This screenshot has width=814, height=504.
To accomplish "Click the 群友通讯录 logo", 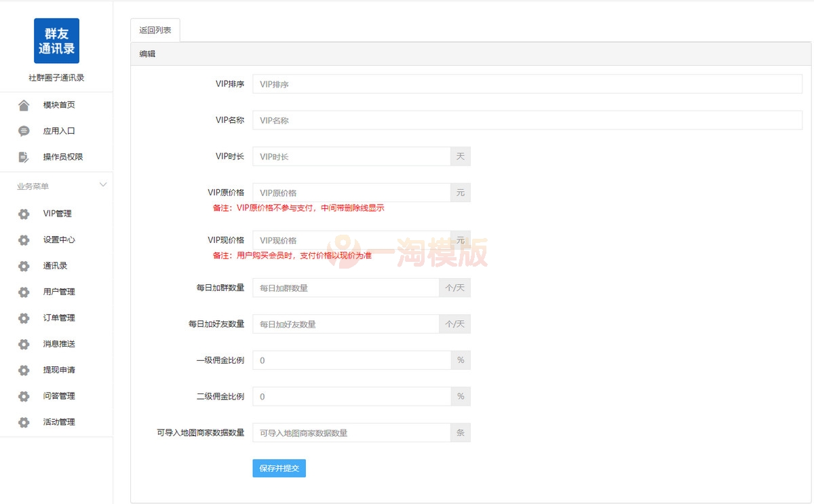I will coord(56,41).
